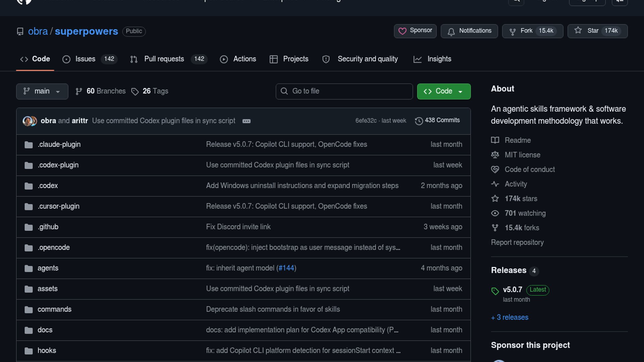This screenshot has width=644, height=362.
Task: Switch to the Issues tab
Action: click(x=85, y=59)
